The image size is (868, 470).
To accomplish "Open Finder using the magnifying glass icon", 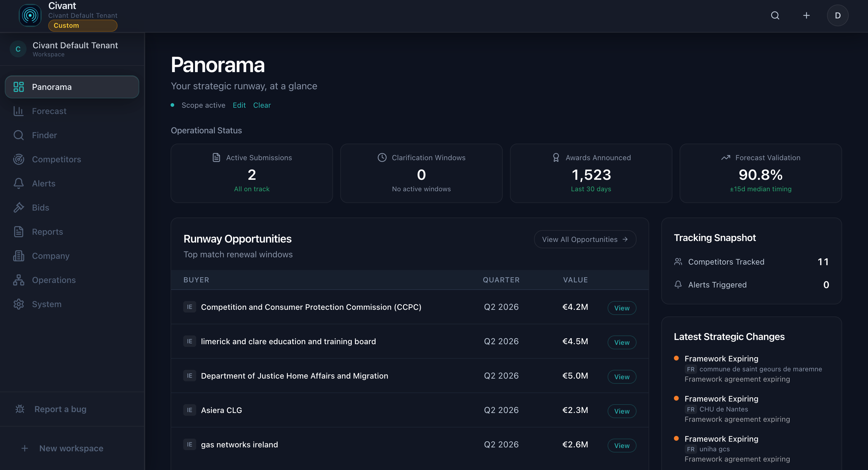I will click(18, 135).
